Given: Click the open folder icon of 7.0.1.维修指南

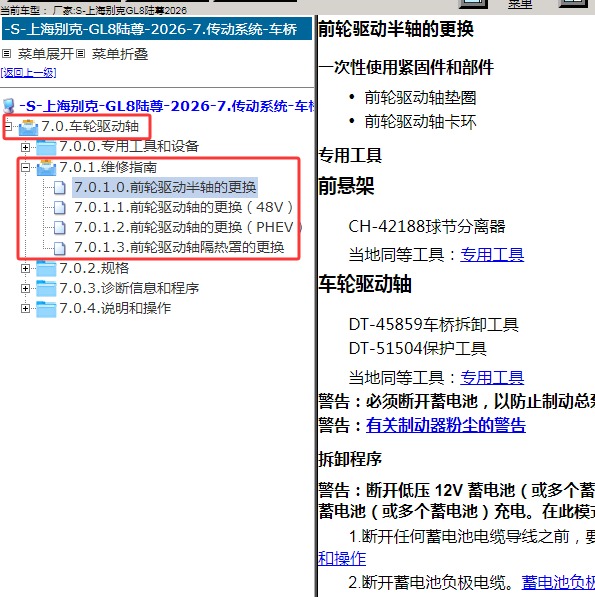Looking at the screenshot, I should (x=46, y=168).
